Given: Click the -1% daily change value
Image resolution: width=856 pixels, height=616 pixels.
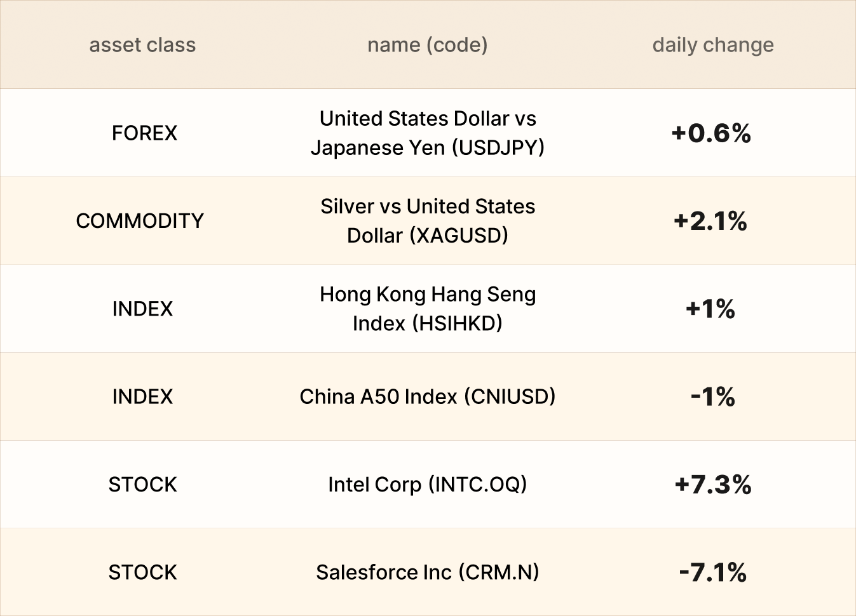Looking at the screenshot, I should (712, 397).
